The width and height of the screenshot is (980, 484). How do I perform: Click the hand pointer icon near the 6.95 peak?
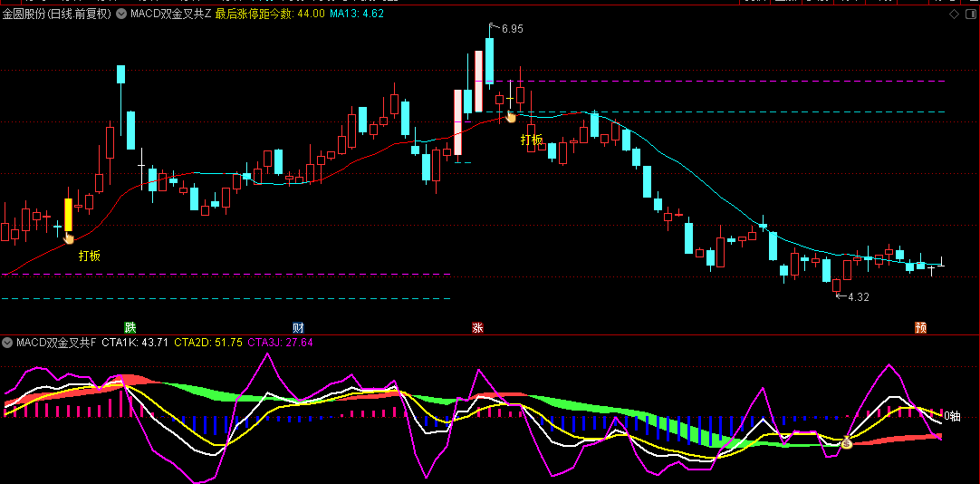coord(511,116)
